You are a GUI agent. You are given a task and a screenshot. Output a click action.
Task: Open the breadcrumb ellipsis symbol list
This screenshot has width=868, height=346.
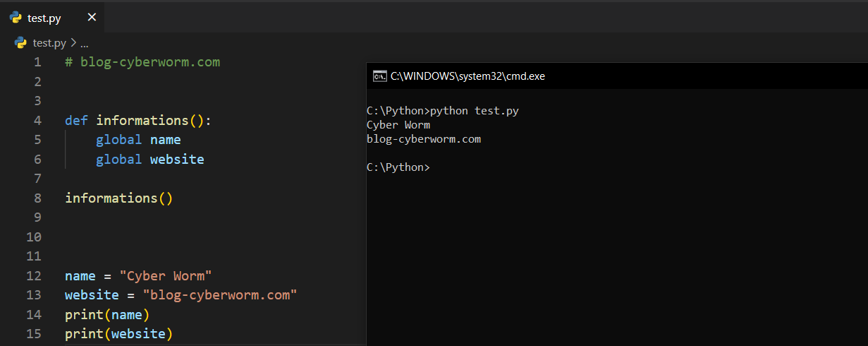pos(85,43)
